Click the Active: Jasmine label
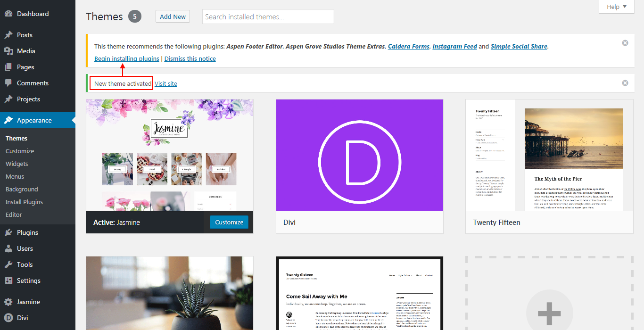This screenshot has width=644, height=330. [116, 222]
